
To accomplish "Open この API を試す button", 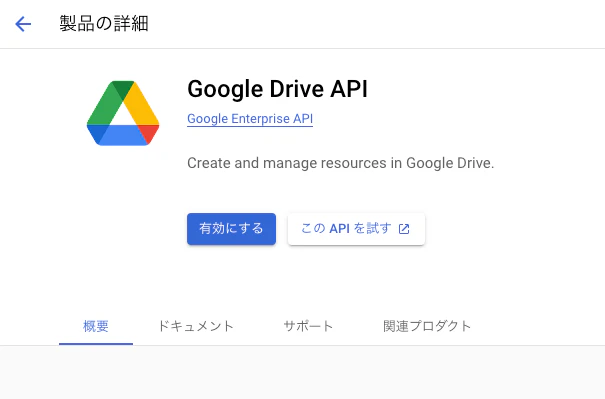I will (357, 229).
